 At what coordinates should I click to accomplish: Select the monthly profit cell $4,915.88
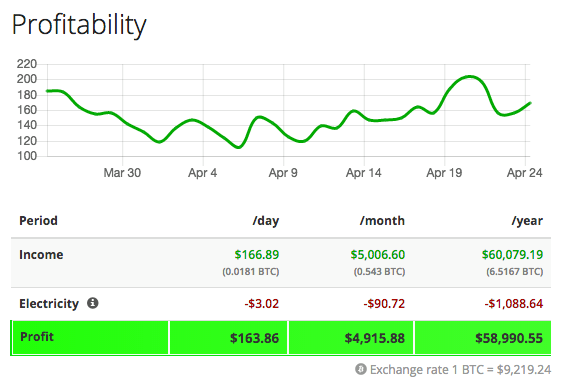pos(351,338)
